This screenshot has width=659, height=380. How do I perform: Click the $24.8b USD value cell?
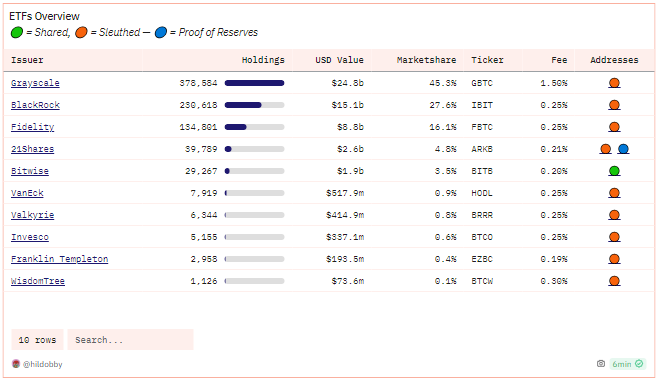(x=348, y=83)
